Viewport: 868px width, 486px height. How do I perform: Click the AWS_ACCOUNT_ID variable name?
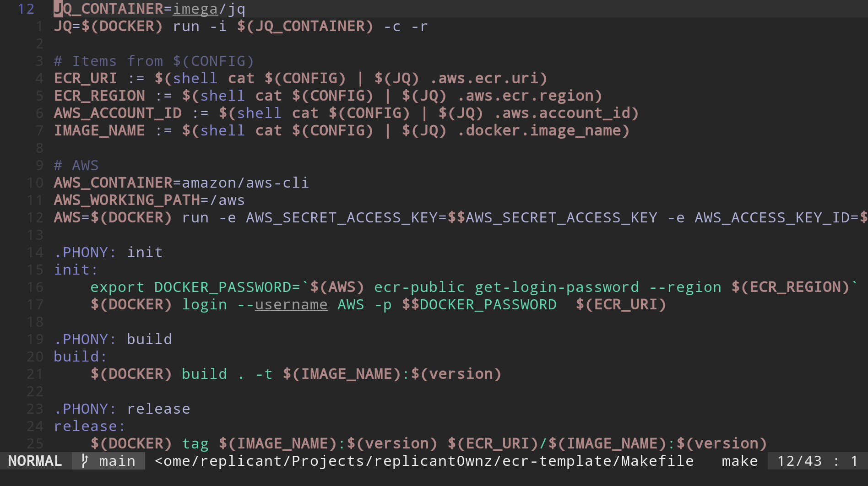[118, 113]
